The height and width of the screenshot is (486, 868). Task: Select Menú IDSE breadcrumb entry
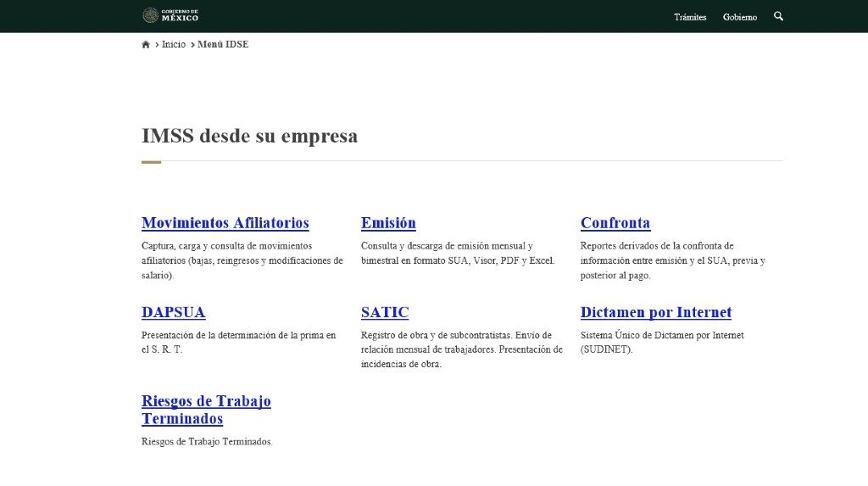coord(223,44)
